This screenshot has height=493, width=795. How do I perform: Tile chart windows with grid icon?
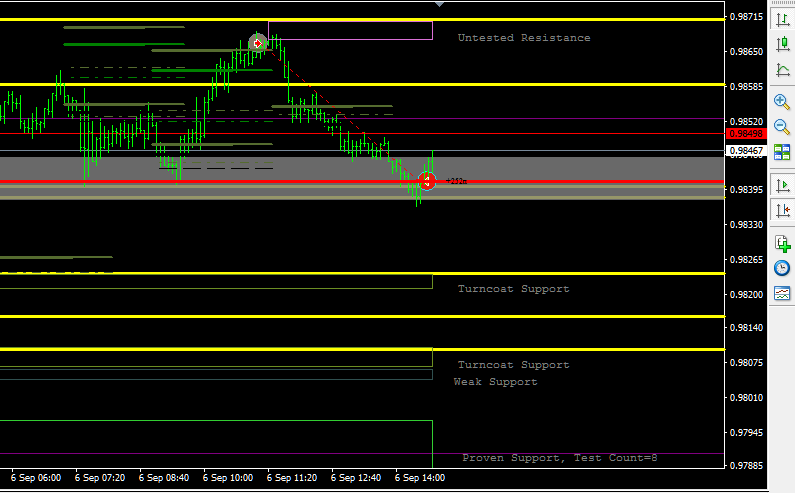pos(782,152)
